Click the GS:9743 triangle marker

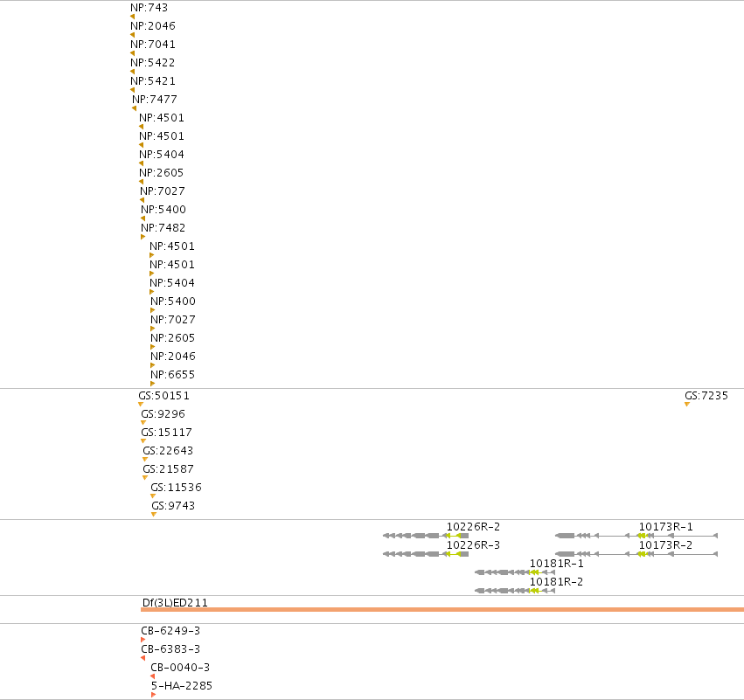point(154,515)
